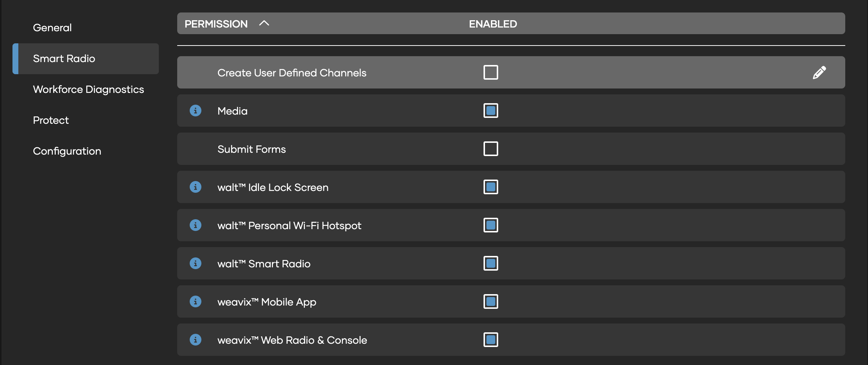868x365 pixels.
Task: Open info details for walt™ Smart Radio
Action: (x=196, y=263)
